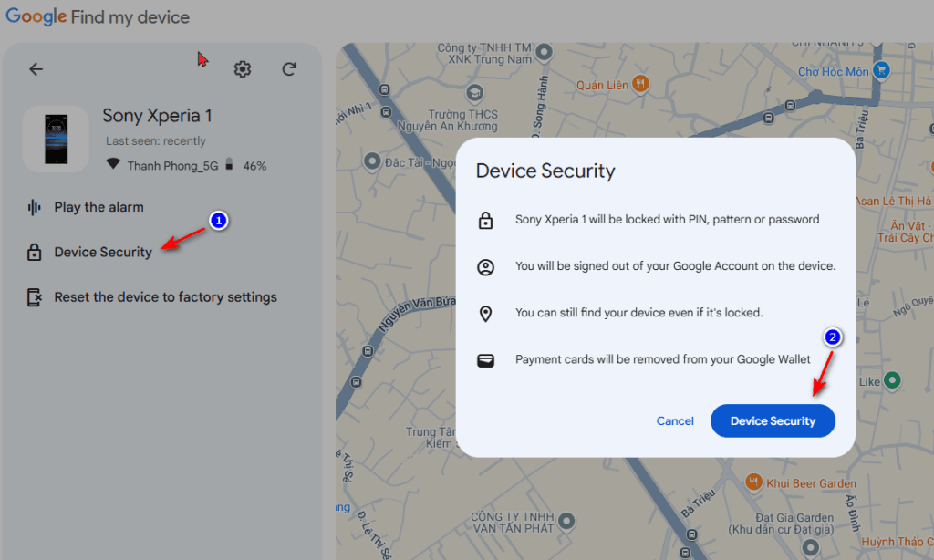The height and width of the screenshot is (560, 934).
Task: Click the lock icon beside PIN description
Action: tap(485, 219)
